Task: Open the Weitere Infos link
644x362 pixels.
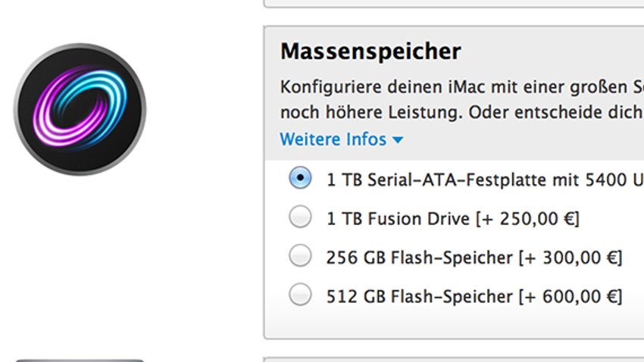Action: tap(333, 139)
